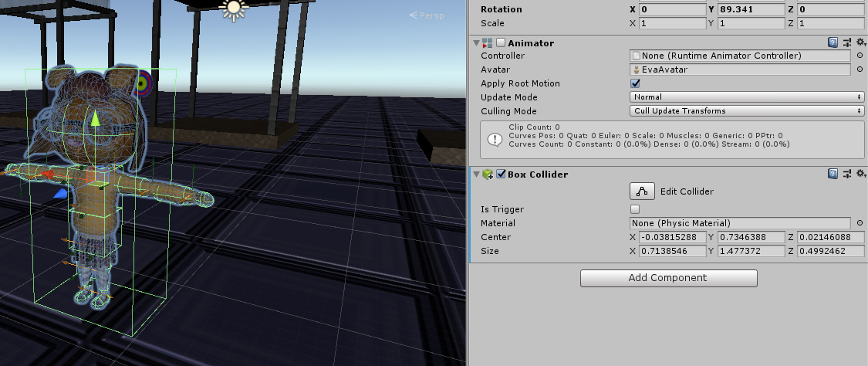Open the Culling Mode dropdown
The image size is (868, 366).
click(747, 111)
